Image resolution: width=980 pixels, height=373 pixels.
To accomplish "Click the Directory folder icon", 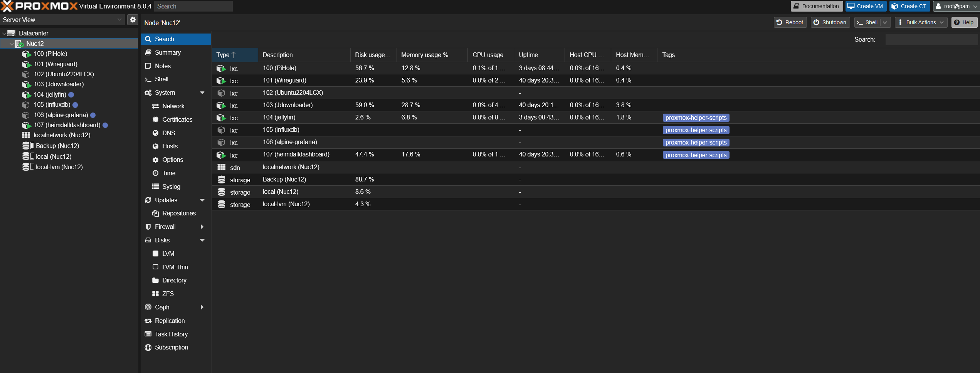I will click(155, 280).
